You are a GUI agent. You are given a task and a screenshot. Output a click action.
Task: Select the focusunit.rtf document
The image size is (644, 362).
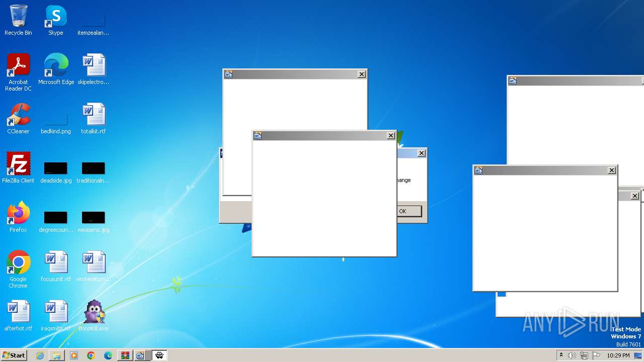click(56, 266)
